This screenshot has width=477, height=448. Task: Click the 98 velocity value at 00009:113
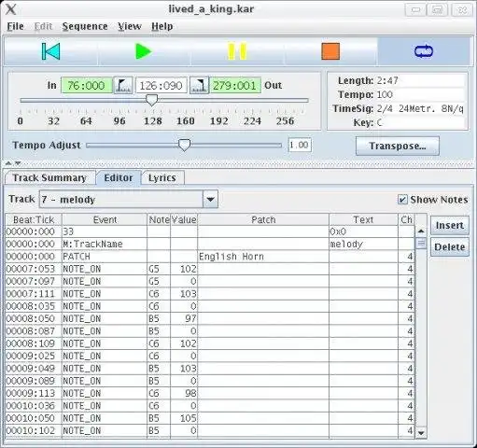[184, 394]
